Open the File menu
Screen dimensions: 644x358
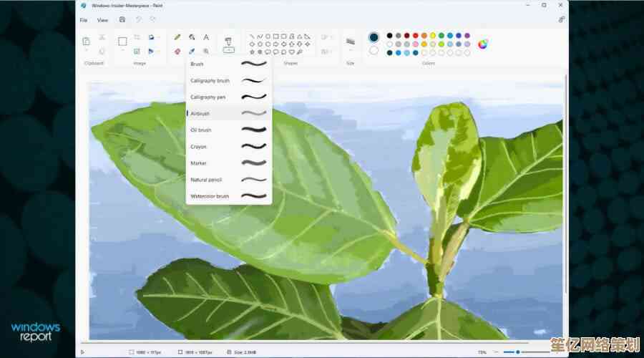tap(84, 20)
